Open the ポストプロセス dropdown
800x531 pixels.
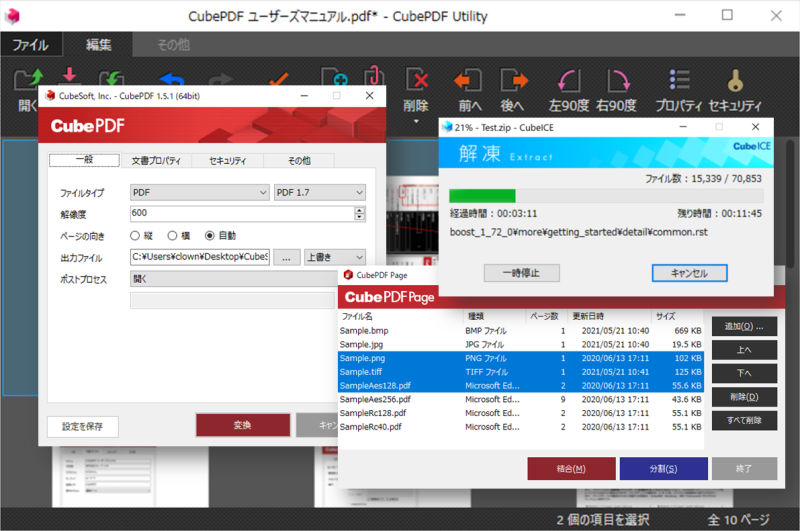[234, 279]
